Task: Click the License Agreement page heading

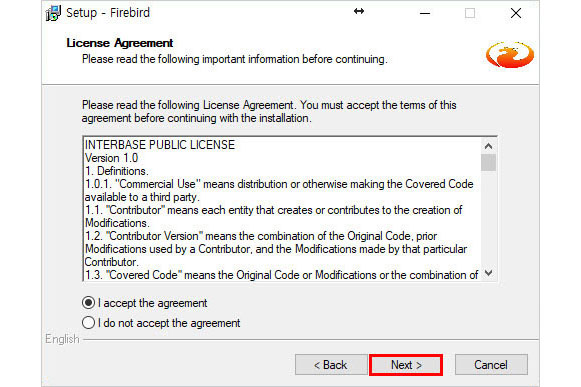Action: point(120,43)
